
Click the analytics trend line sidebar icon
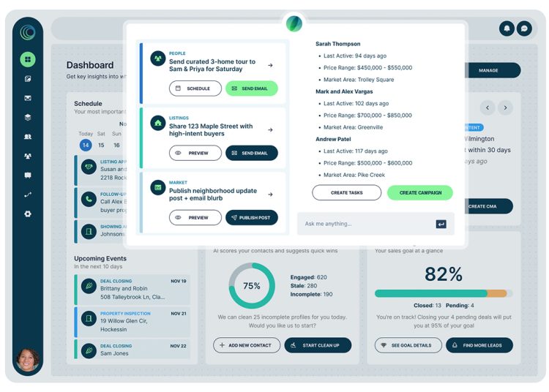[x=28, y=195]
